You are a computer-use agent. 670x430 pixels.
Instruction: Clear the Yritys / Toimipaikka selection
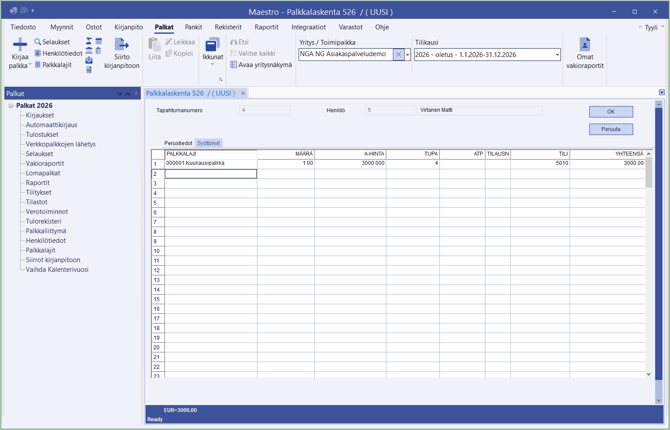click(x=398, y=55)
